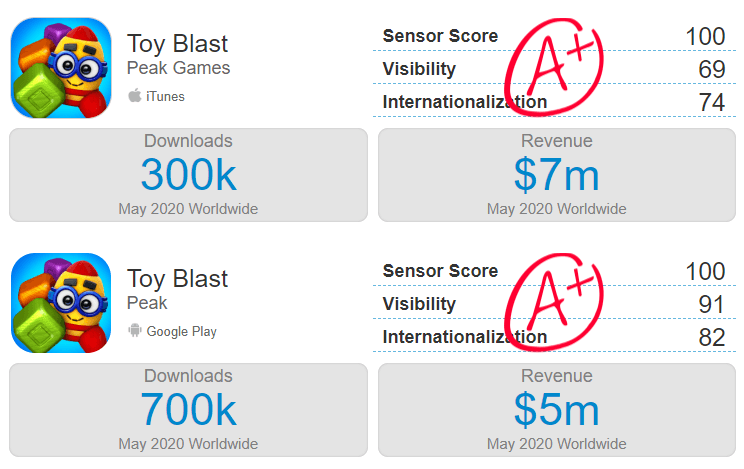Image resolution: width=744 pixels, height=469 pixels.
Task: Select the $7m Revenue panel
Action: [x=557, y=175]
